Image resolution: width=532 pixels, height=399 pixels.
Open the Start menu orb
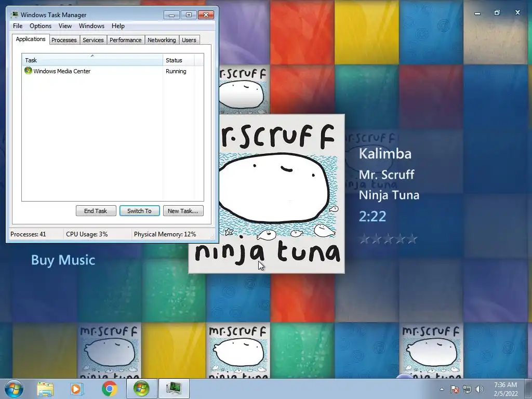tap(14, 389)
